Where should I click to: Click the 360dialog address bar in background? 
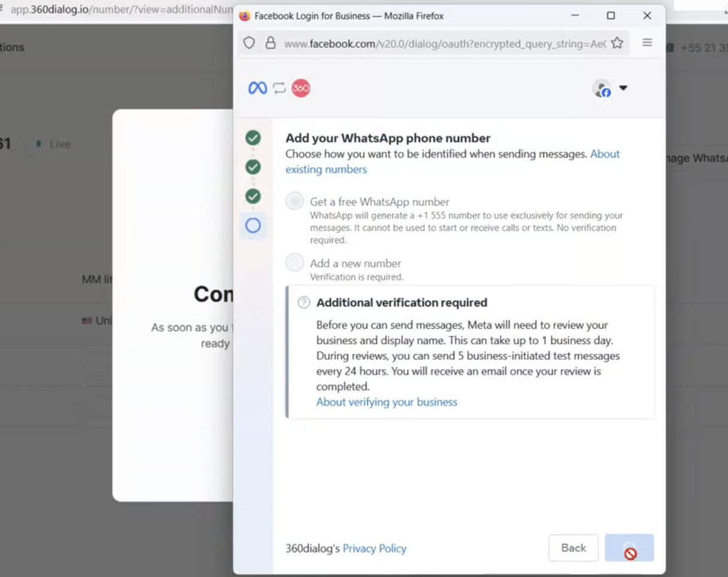122,10
